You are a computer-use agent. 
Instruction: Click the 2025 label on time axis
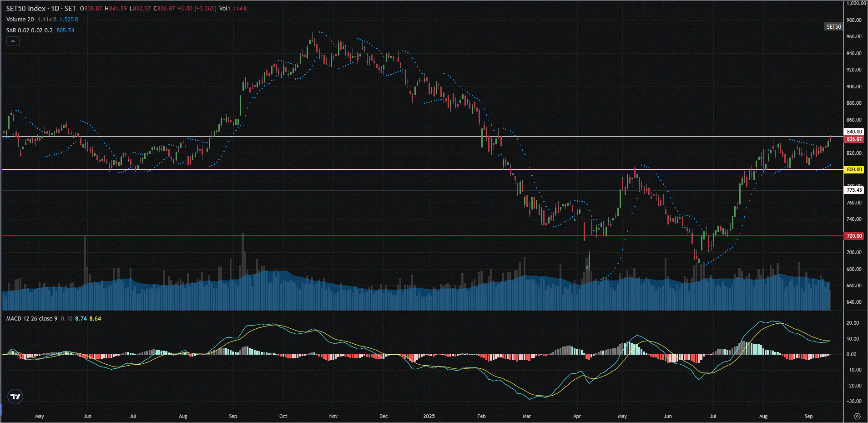click(429, 416)
